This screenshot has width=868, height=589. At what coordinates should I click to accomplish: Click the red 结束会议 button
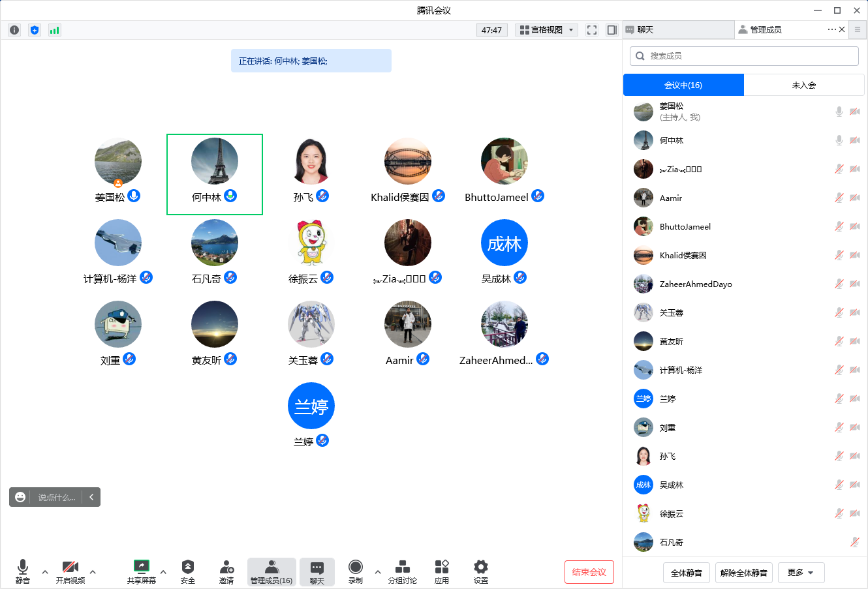pos(589,572)
